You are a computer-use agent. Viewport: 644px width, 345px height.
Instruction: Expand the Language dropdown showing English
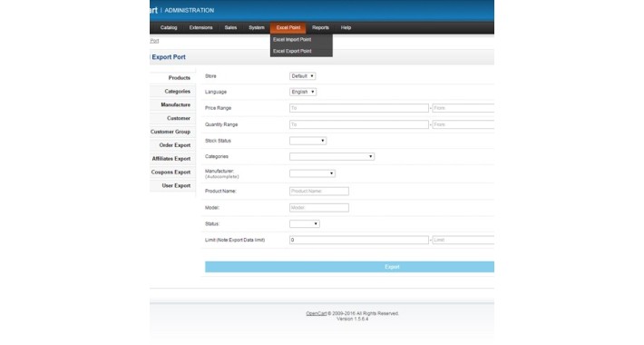303,92
